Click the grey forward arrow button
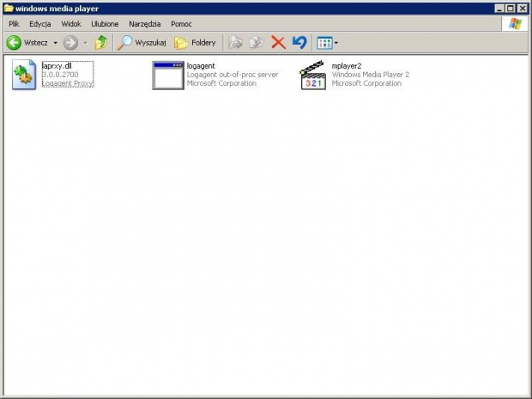 pos(70,43)
